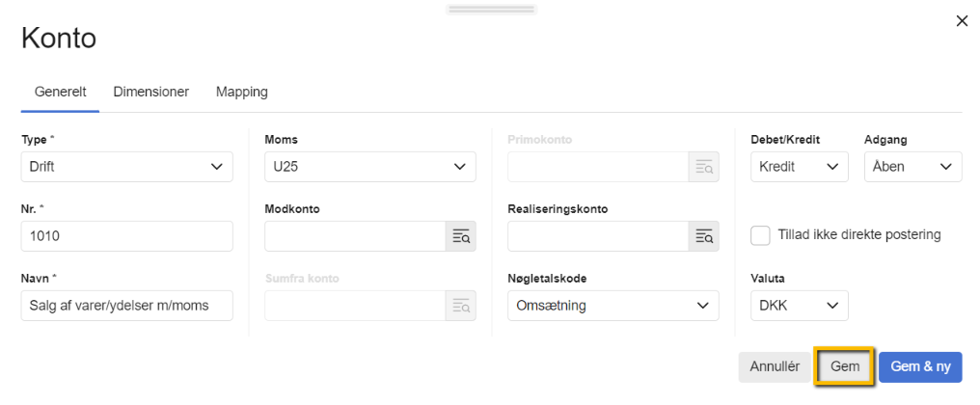Click the Gem & ny button

click(919, 367)
